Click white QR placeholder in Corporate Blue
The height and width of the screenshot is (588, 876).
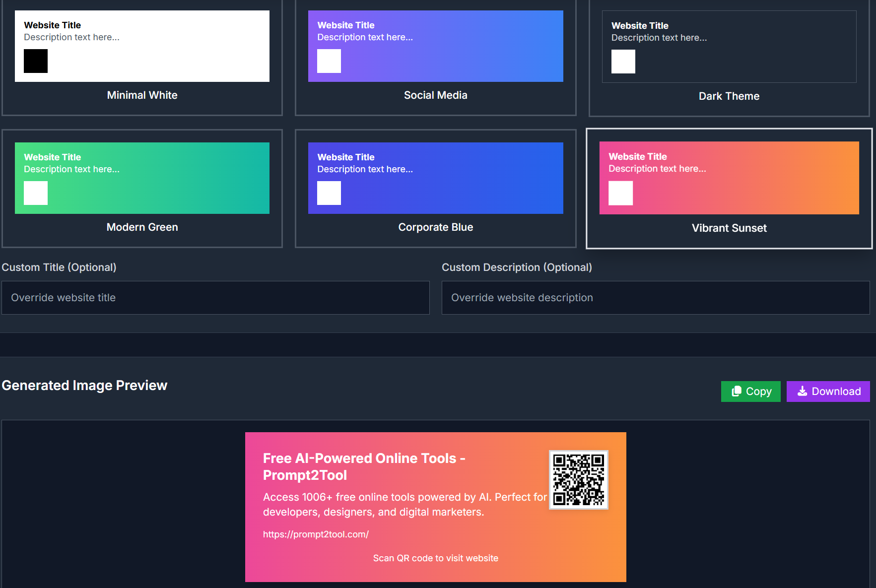[x=329, y=193]
